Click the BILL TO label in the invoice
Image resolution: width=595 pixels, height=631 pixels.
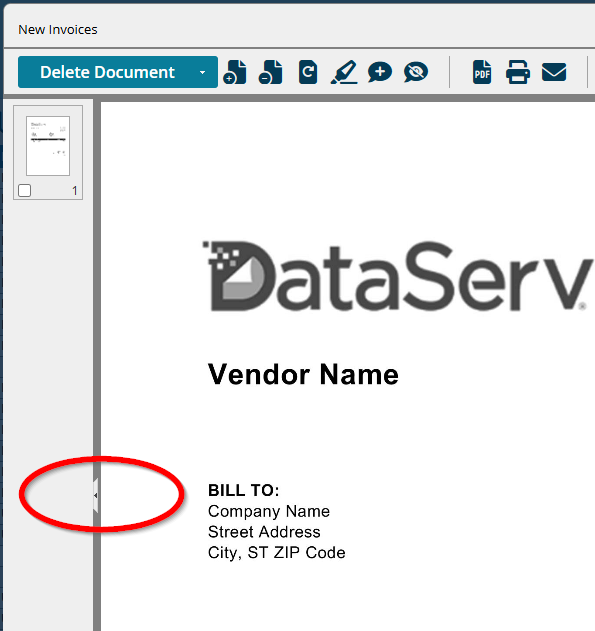coord(243,490)
